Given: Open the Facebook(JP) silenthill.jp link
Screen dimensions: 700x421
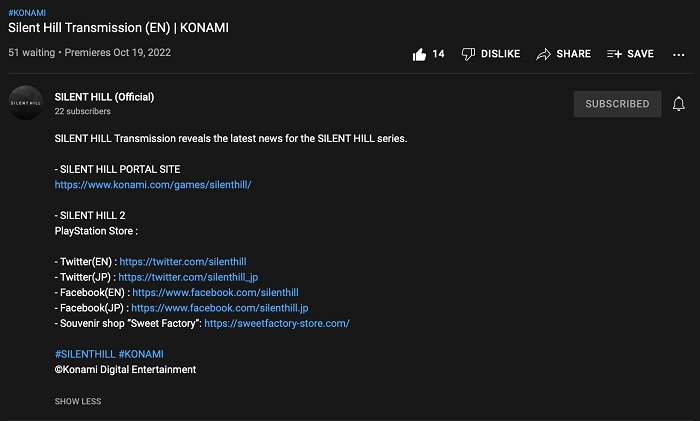Looking at the screenshot, I should (219, 309).
